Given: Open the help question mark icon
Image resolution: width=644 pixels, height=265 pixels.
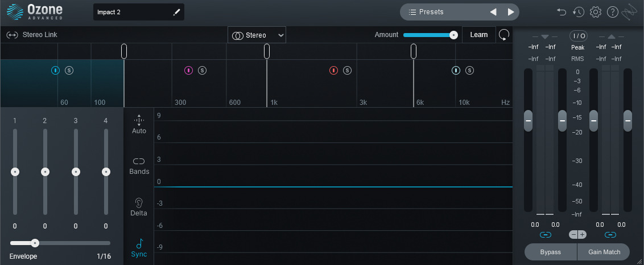Looking at the screenshot, I should pyautogui.click(x=612, y=12).
